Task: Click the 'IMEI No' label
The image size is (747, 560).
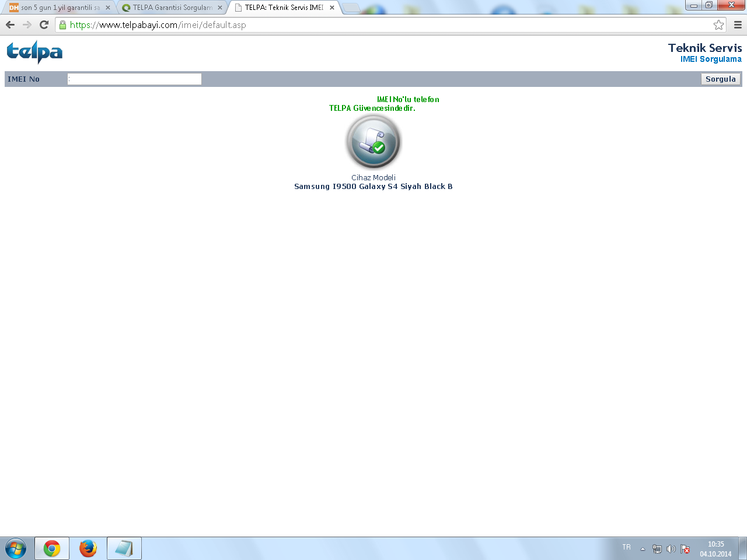Action: pyautogui.click(x=23, y=79)
